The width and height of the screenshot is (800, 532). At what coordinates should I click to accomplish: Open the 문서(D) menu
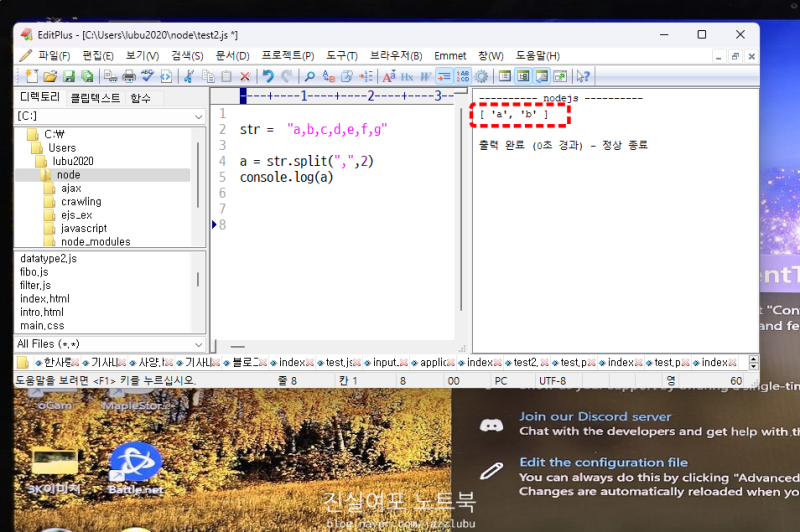click(x=232, y=56)
